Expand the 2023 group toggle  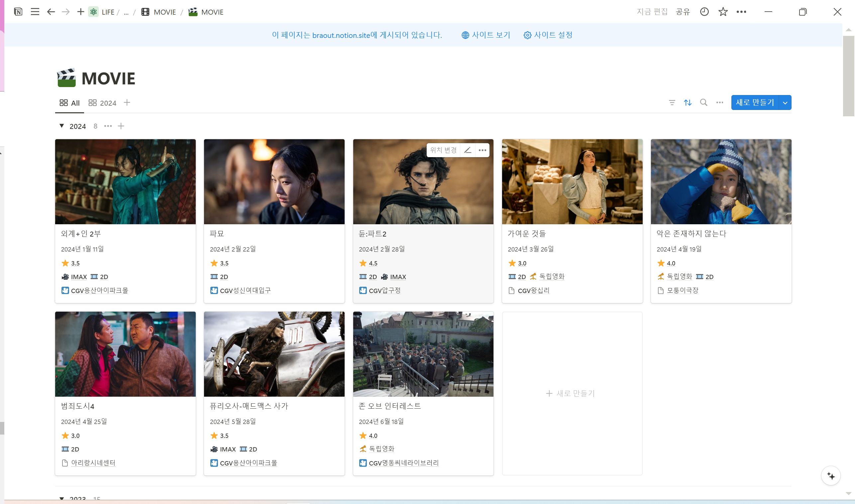coord(62,498)
